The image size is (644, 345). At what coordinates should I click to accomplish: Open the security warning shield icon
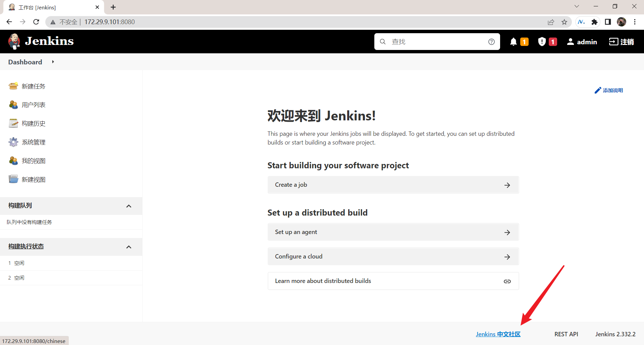tap(542, 42)
